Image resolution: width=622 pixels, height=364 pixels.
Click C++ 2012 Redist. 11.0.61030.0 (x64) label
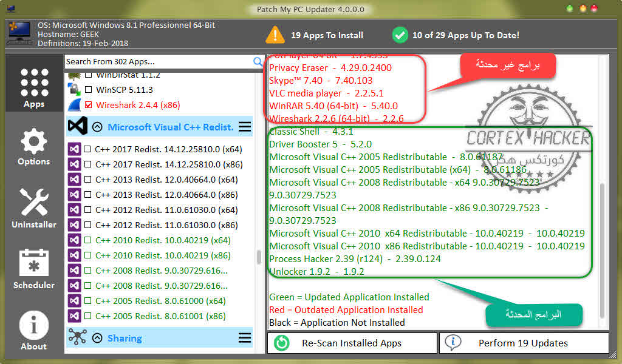tap(166, 210)
